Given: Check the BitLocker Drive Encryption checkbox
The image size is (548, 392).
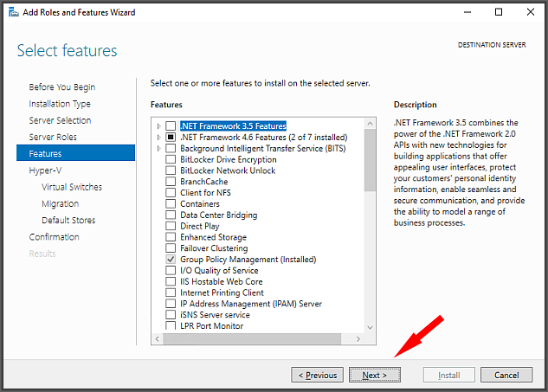Looking at the screenshot, I should click(x=171, y=159).
